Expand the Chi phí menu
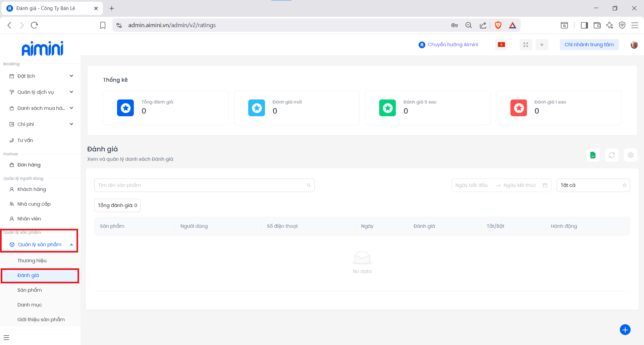Screen dimensions: 644x345 pyautogui.click(x=40, y=124)
